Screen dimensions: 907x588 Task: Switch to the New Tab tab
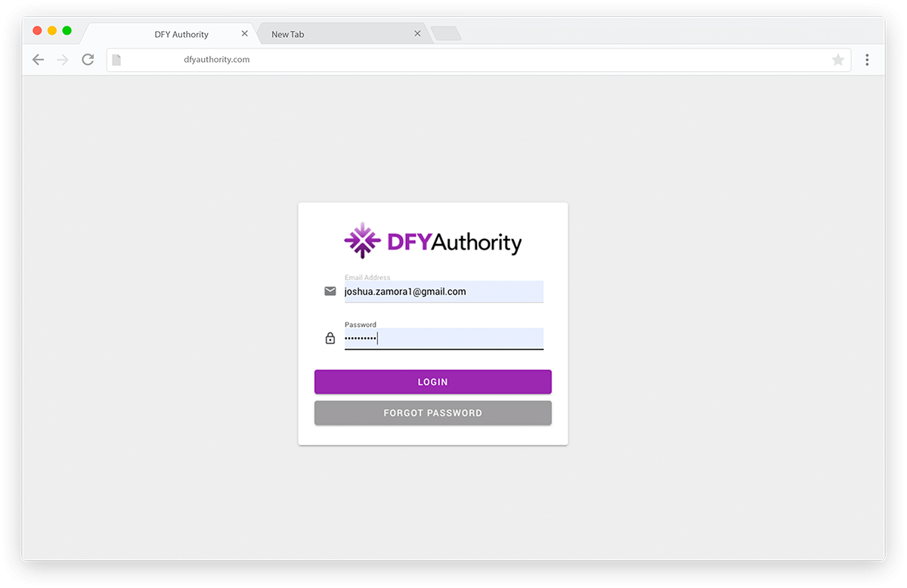pyautogui.click(x=344, y=34)
